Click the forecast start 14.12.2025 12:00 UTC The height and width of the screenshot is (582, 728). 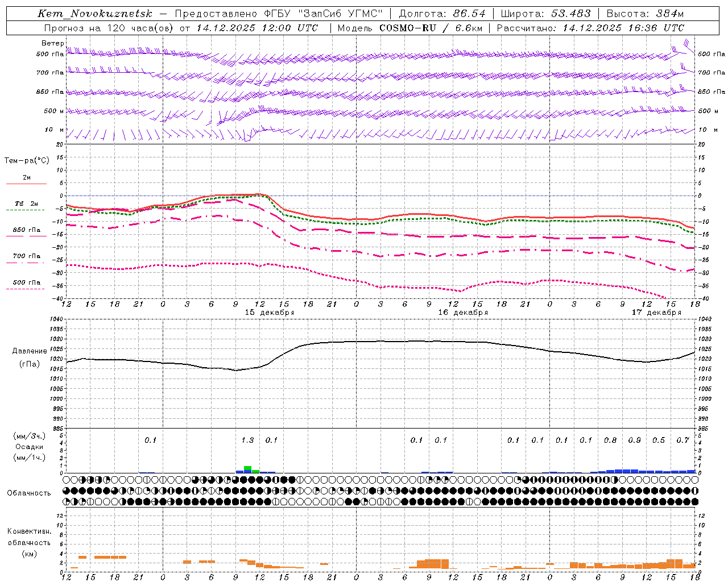257,28
